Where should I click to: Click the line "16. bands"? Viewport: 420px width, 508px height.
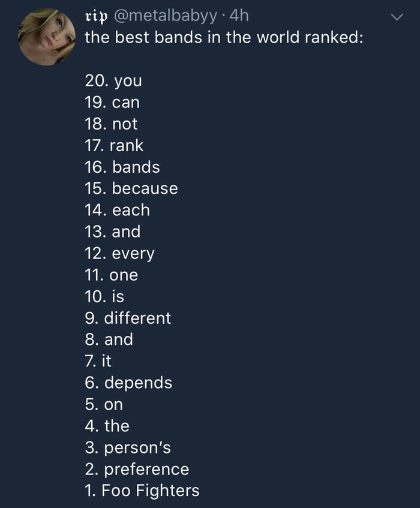(x=122, y=167)
